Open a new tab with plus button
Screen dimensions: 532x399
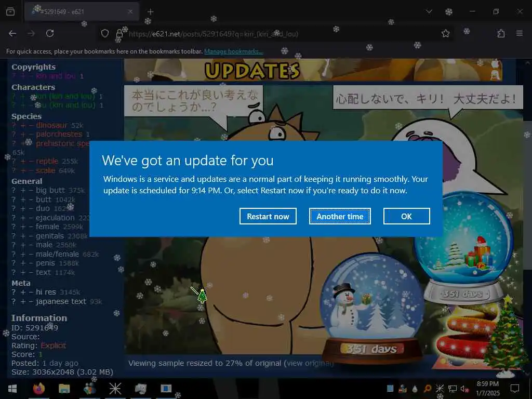(x=150, y=11)
